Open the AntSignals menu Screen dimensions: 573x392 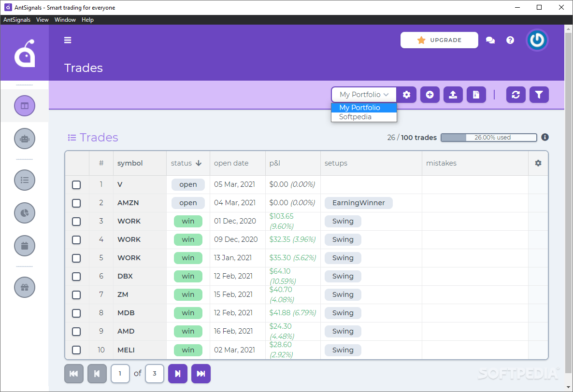(17, 20)
